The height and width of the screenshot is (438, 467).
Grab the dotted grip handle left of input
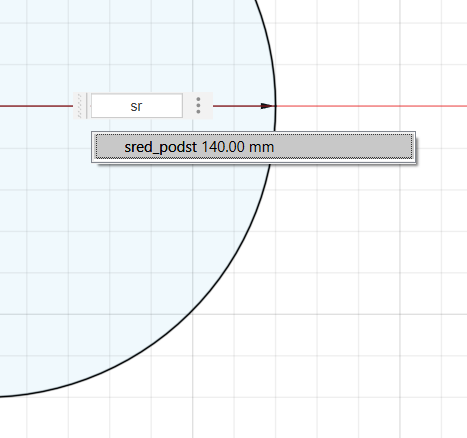[x=79, y=106]
